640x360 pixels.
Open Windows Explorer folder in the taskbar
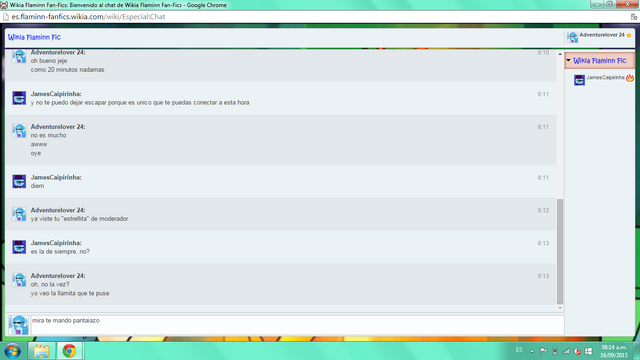[x=41, y=351]
